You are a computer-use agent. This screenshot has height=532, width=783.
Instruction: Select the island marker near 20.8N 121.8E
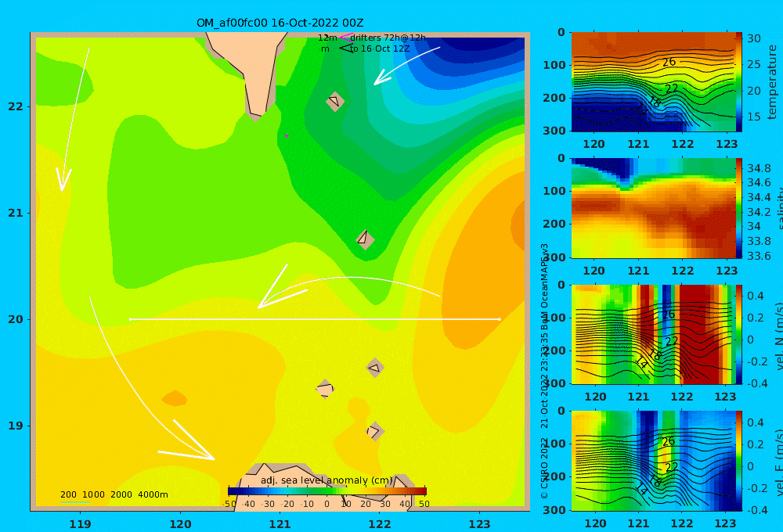(365, 239)
